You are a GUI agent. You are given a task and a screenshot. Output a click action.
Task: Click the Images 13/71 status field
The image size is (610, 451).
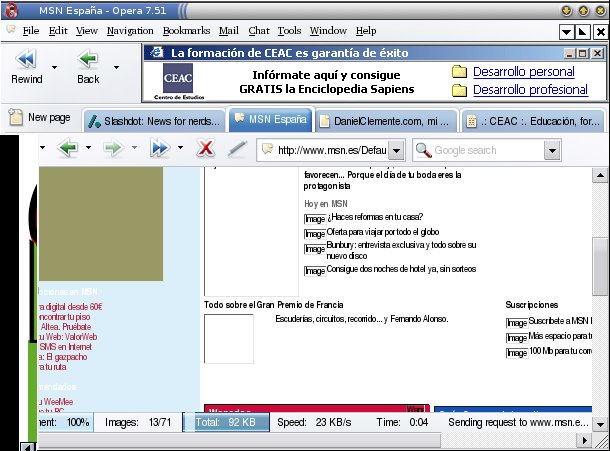point(138,422)
